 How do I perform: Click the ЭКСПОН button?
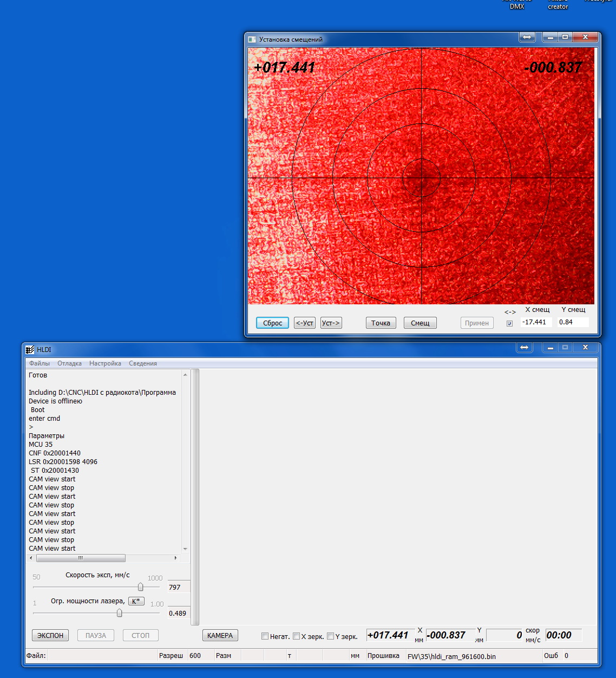click(x=50, y=635)
